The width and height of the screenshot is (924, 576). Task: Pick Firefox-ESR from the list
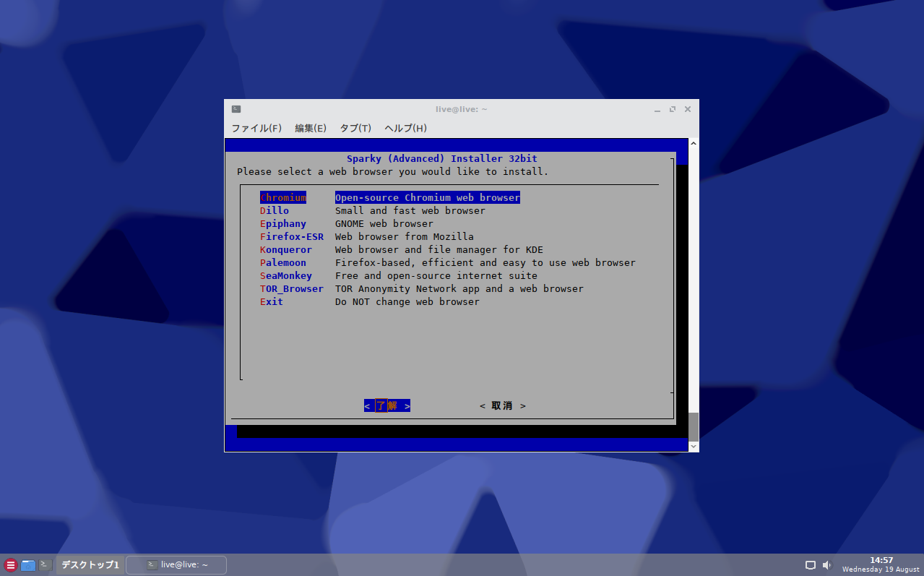coord(292,236)
